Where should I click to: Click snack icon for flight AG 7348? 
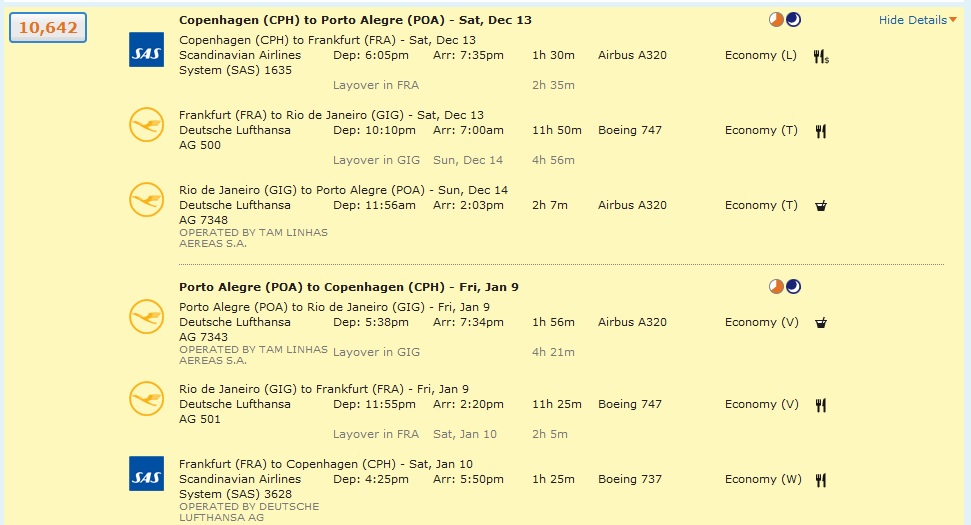[x=821, y=206]
